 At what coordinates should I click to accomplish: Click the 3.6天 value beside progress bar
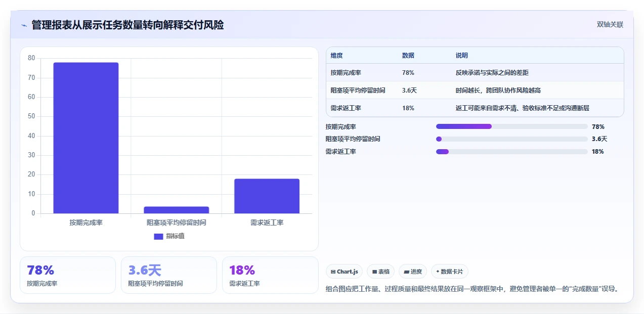click(599, 139)
